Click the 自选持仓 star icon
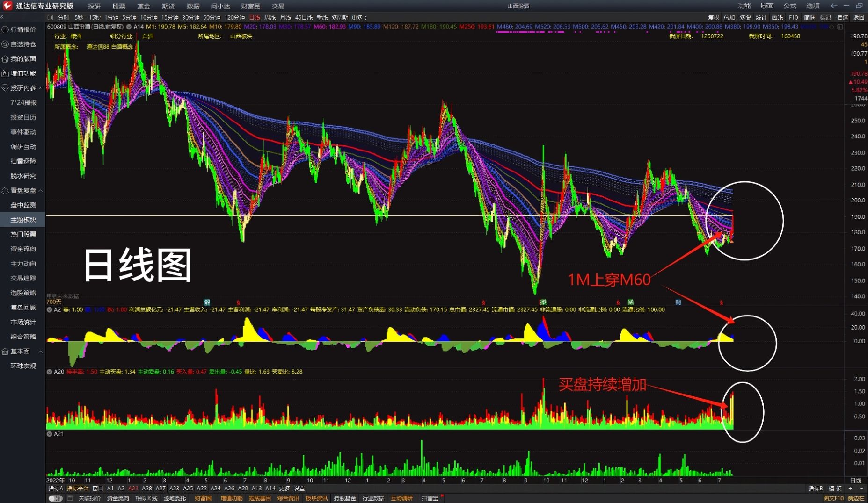This screenshot has height=503, width=868. 5,44
